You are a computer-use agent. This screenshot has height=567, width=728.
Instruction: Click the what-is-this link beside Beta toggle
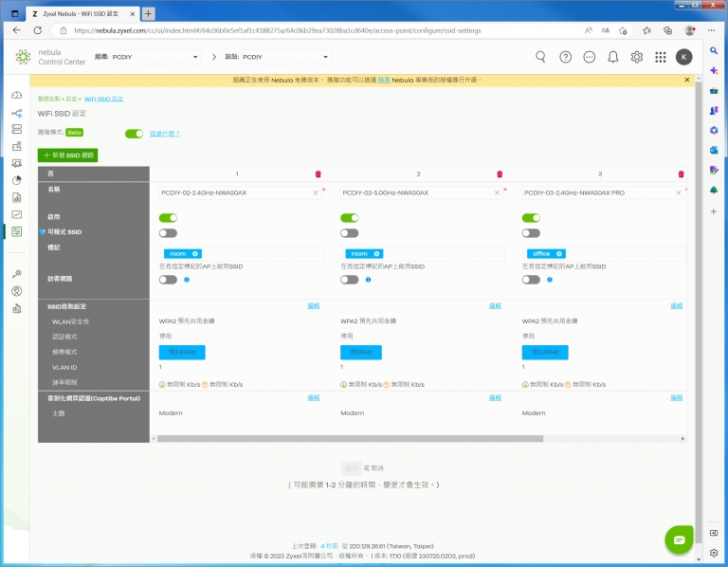(165, 134)
